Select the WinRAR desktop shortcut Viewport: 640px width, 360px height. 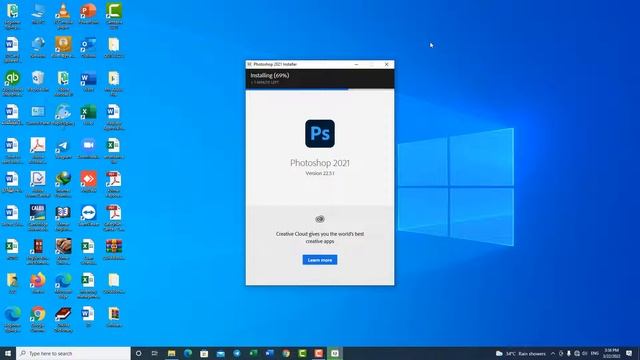[114, 249]
